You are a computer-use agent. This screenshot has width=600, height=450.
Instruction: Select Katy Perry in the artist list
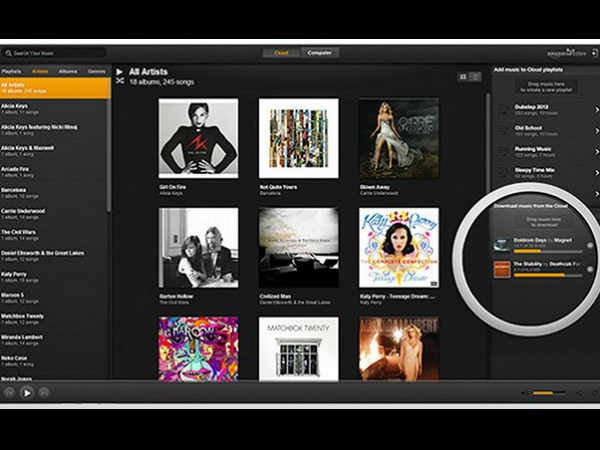coord(55,277)
